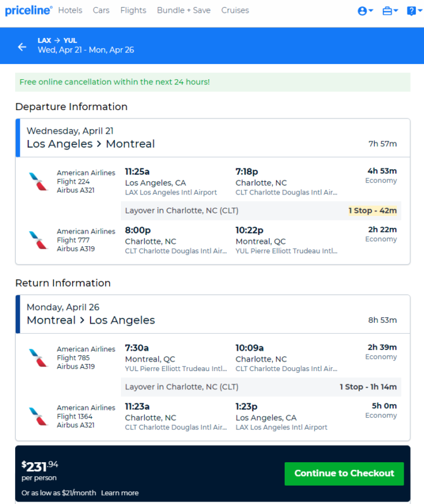This screenshot has height=504, width=424.
Task: Click American Airlines logo for Flight 224
Action: coord(38,182)
